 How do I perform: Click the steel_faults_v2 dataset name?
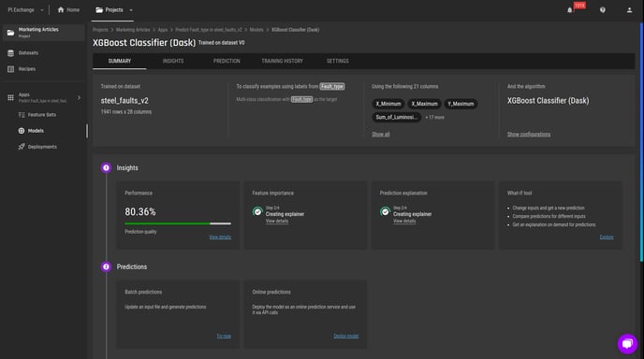point(124,101)
